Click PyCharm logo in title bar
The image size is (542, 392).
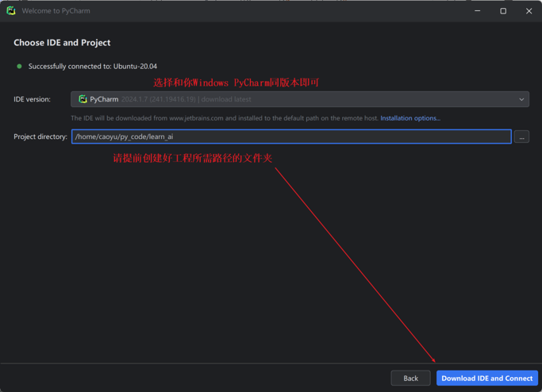[11, 11]
